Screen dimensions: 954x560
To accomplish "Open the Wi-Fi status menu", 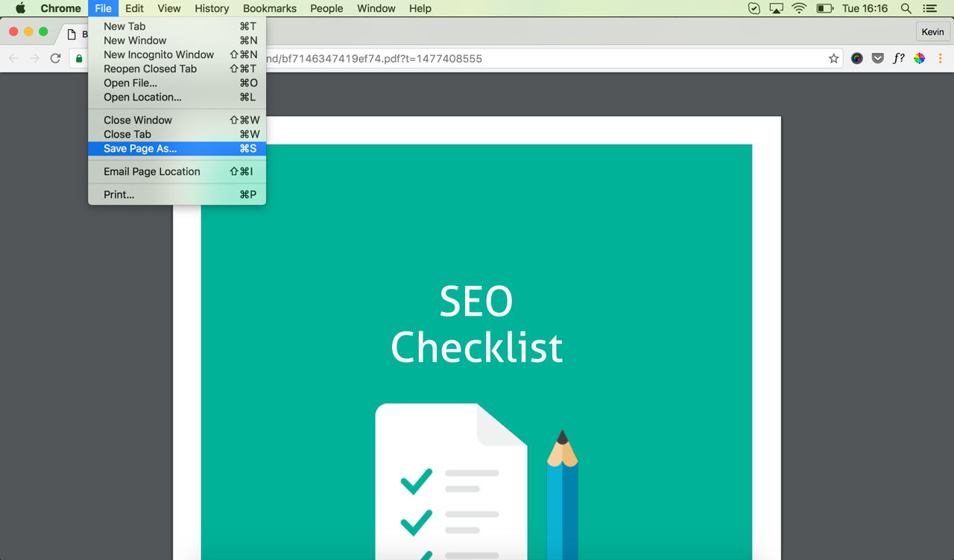I will pyautogui.click(x=799, y=8).
